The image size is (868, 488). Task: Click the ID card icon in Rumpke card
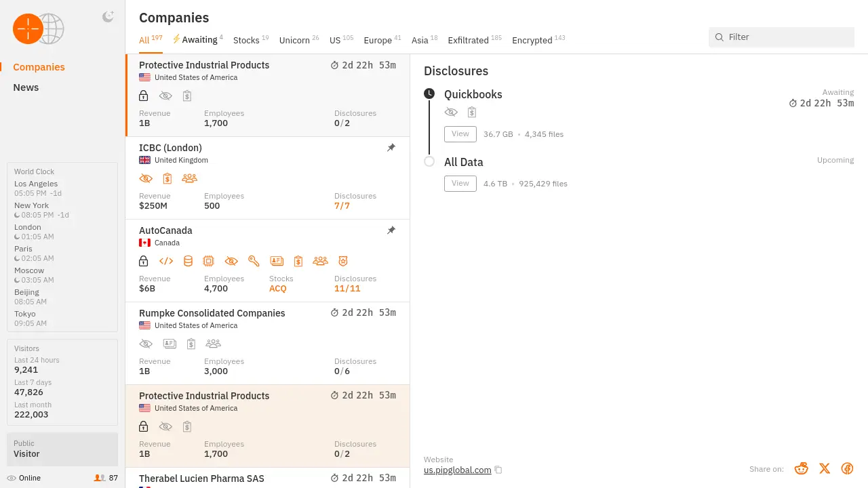170,344
